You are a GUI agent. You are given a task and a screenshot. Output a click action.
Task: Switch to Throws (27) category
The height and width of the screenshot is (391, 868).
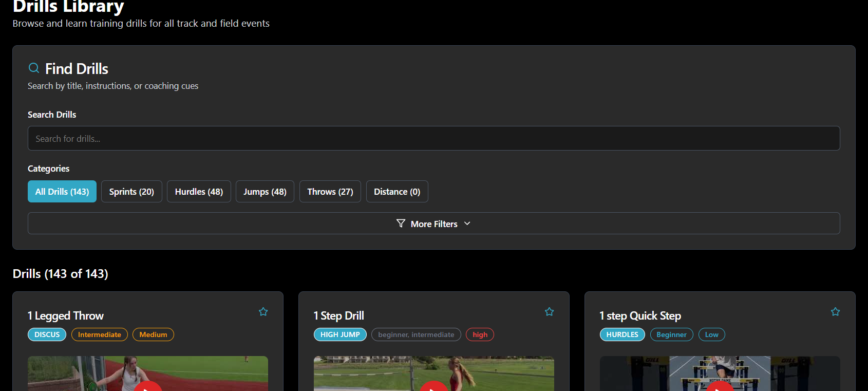click(330, 192)
